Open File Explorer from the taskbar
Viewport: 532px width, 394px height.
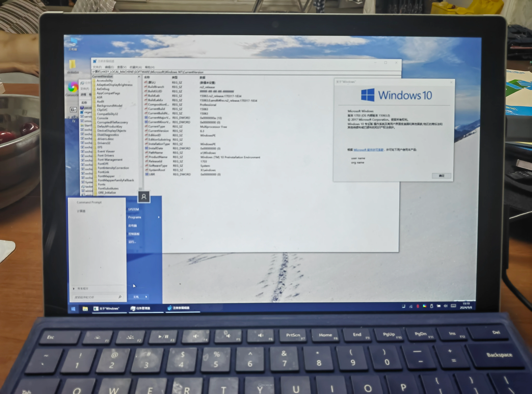point(85,309)
